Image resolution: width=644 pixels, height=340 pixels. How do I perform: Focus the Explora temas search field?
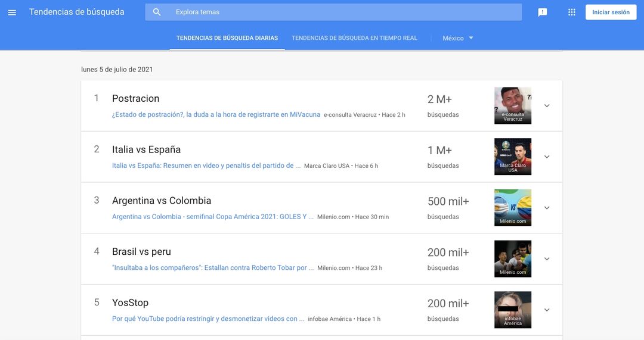(x=333, y=13)
